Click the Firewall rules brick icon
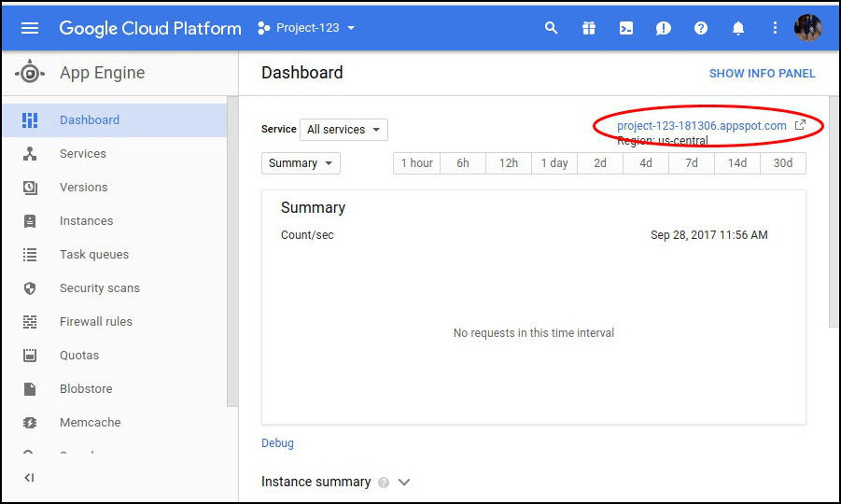This screenshot has width=841, height=504. coord(30,322)
